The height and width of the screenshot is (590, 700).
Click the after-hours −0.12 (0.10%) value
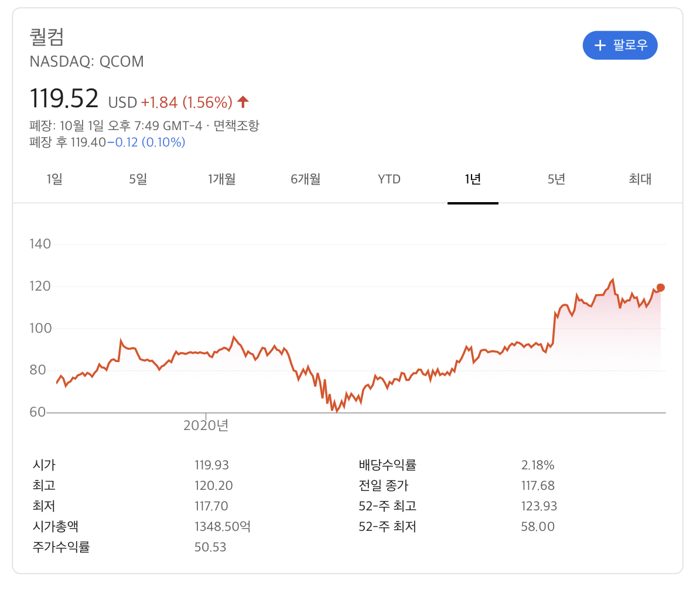coord(146,142)
